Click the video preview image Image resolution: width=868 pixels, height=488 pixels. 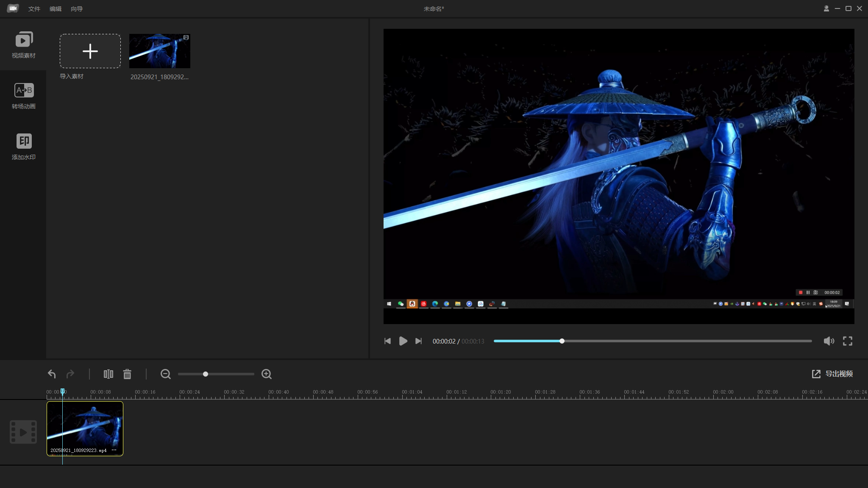pyautogui.click(x=619, y=176)
